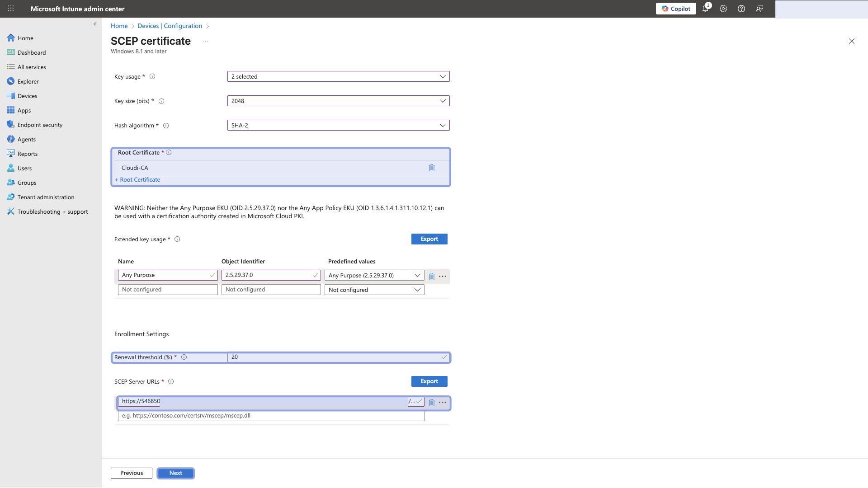868x488 pixels.
Task: View the Key usage info tooltip
Action: tap(152, 76)
